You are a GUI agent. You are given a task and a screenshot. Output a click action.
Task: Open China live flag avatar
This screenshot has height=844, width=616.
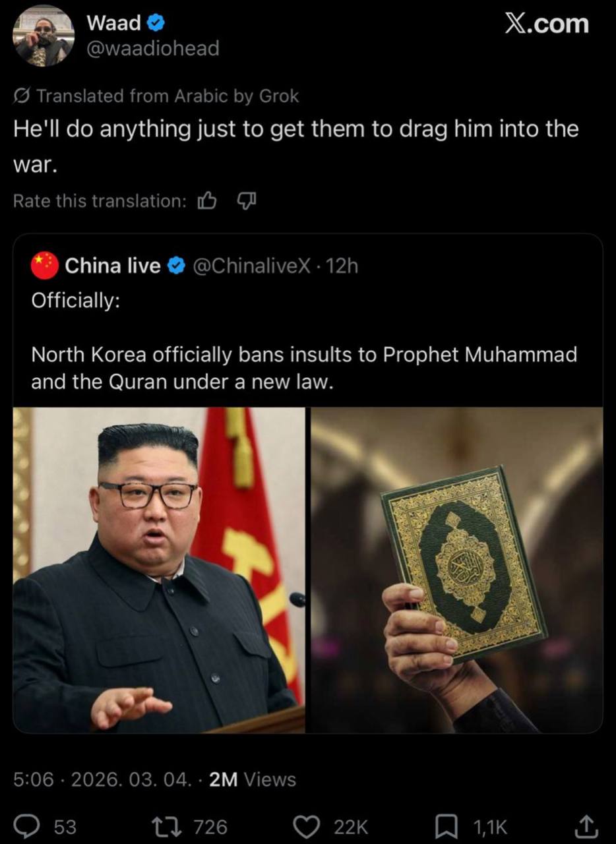point(45,266)
